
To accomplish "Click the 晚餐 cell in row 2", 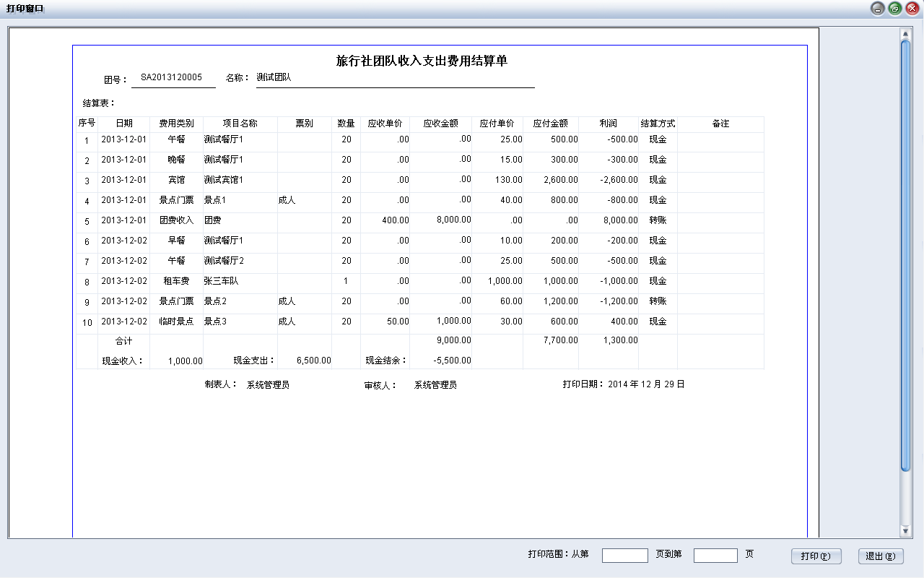I will (177, 160).
